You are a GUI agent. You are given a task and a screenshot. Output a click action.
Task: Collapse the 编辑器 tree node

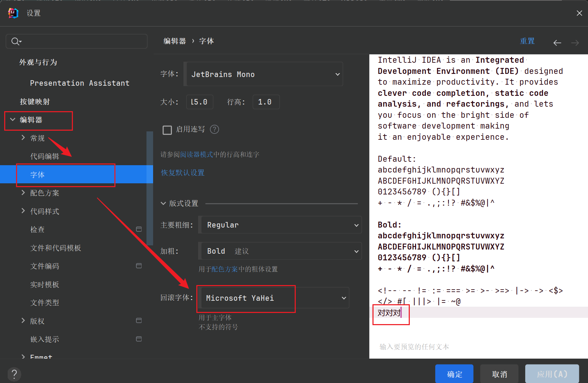click(x=13, y=120)
